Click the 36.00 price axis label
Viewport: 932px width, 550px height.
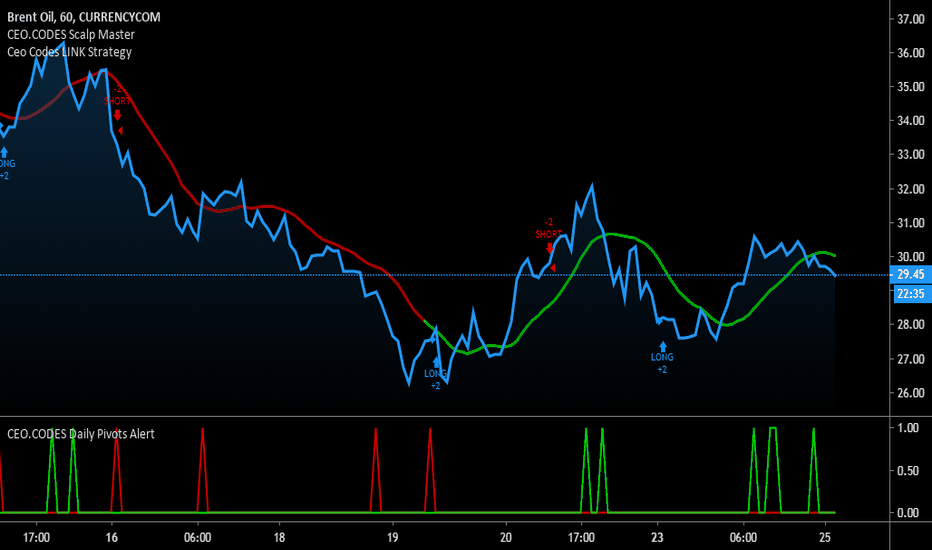[911, 53]
